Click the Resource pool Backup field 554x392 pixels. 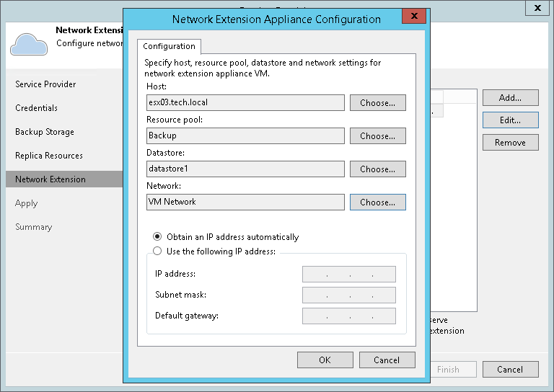[x=245, y=136]
